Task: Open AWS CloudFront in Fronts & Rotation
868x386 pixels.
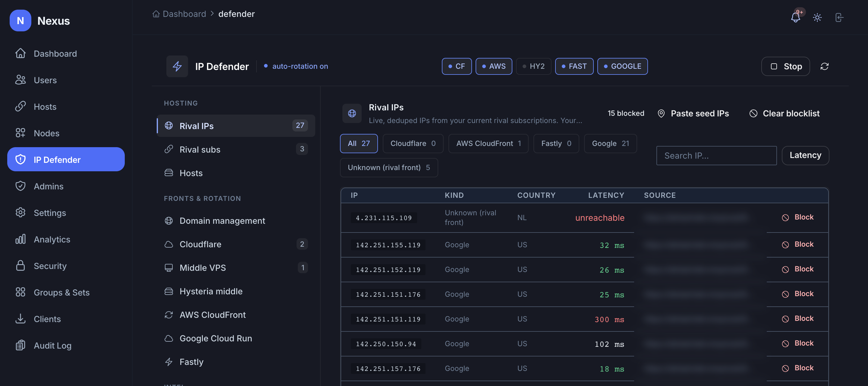Action: tap(236, 315)
